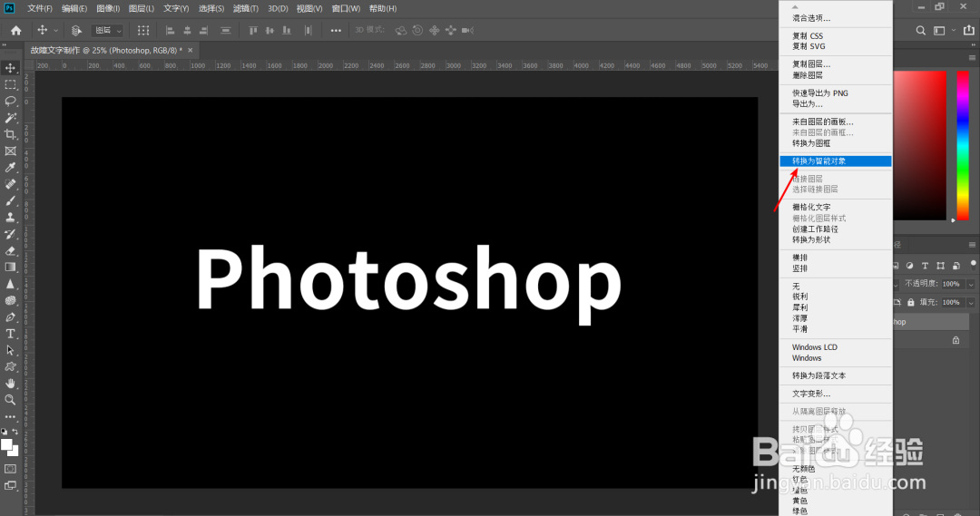Align horizontal centers in options bar
This screenshot has height=516, width=980.
[x=187, y=30]
